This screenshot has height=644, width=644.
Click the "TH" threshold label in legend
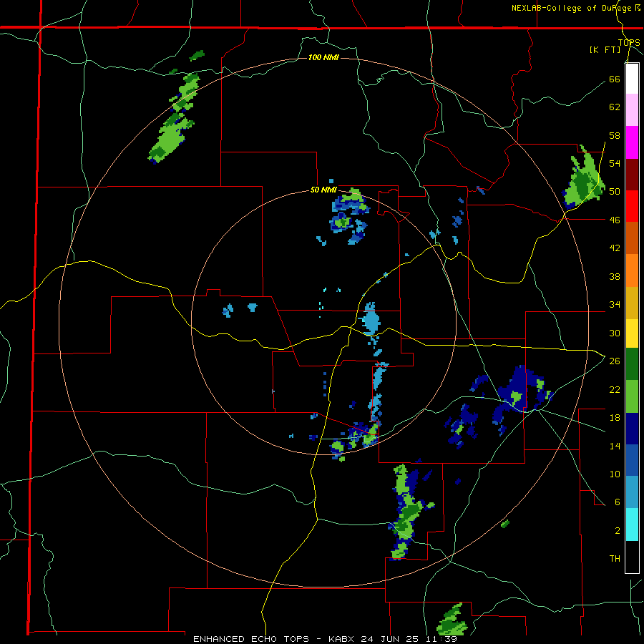[x=615, y=559]
